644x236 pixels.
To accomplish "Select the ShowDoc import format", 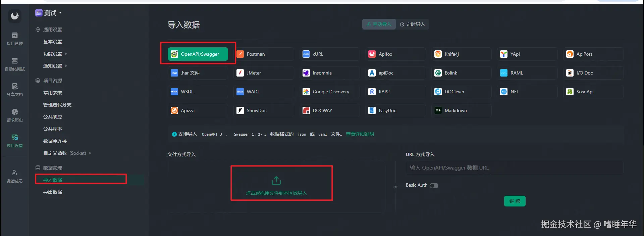I will click(264, 110).
